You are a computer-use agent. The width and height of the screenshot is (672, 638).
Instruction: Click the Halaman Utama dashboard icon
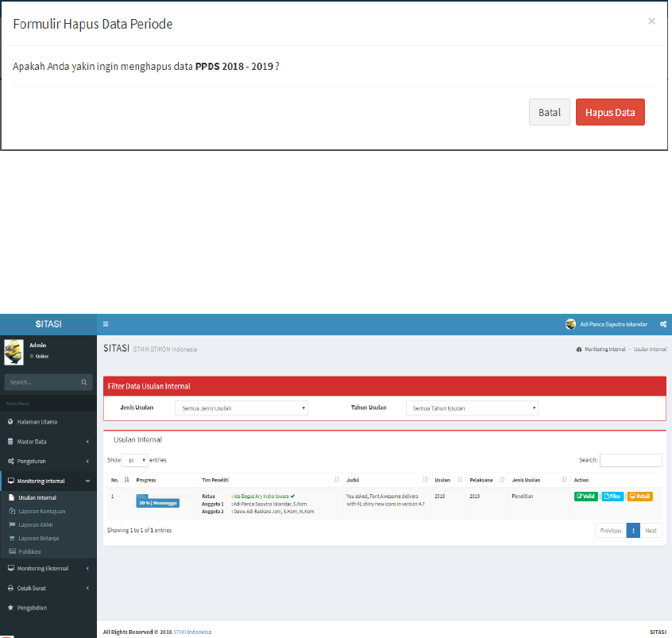[x=10, y=422]
